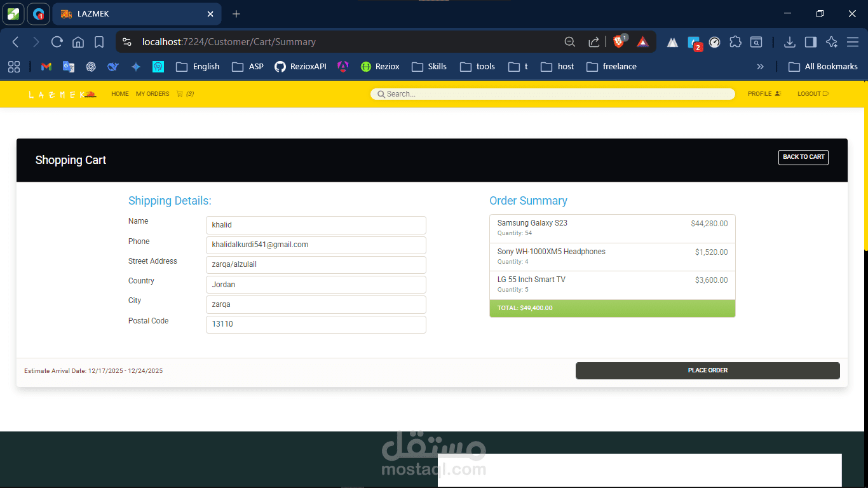Open the Leo AI sparkle icon
This screenshot has width=868, height=488.
pyautogui.click(x=831, y=42)
